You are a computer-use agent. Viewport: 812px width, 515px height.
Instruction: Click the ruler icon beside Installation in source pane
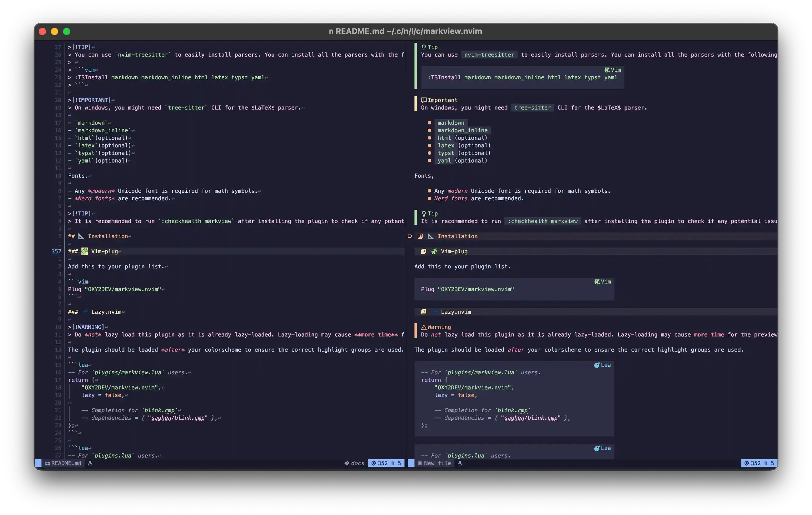81,236
